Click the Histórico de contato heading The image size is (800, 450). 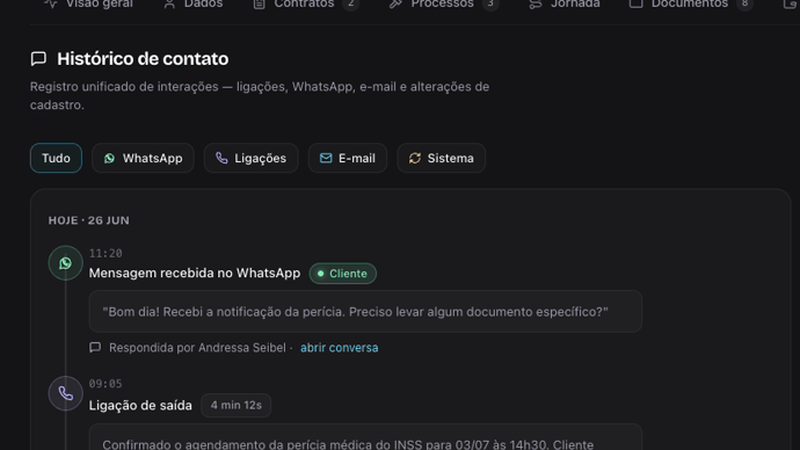tap(143, 59)
